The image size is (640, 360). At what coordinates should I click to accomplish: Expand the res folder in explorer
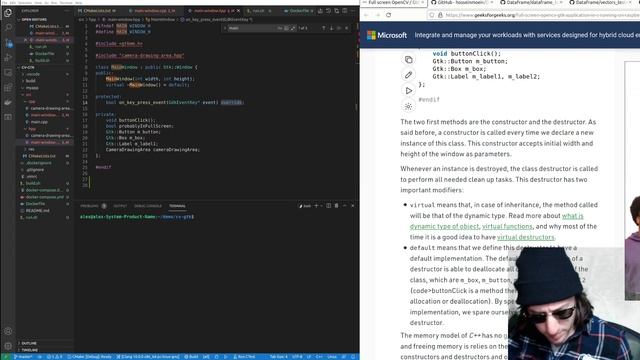[x=31, y=149]
